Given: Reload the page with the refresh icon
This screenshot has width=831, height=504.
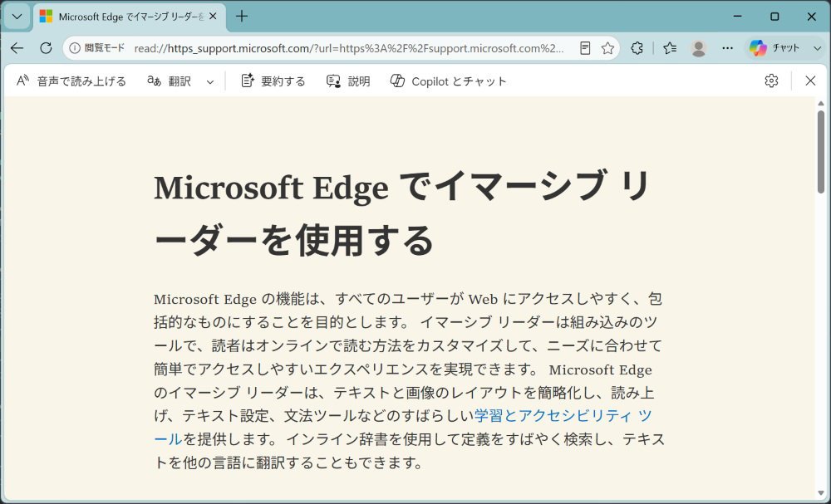Looking at the screenshot, I should (46, 48).
